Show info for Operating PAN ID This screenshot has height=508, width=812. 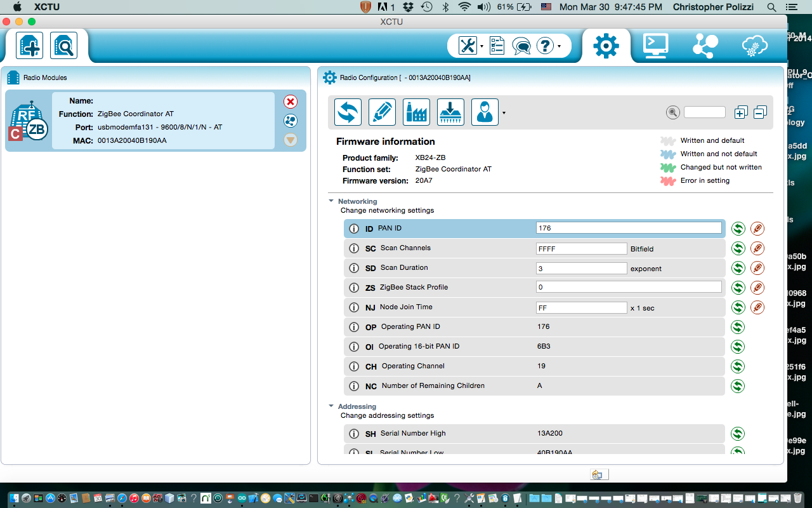point(354,327)
